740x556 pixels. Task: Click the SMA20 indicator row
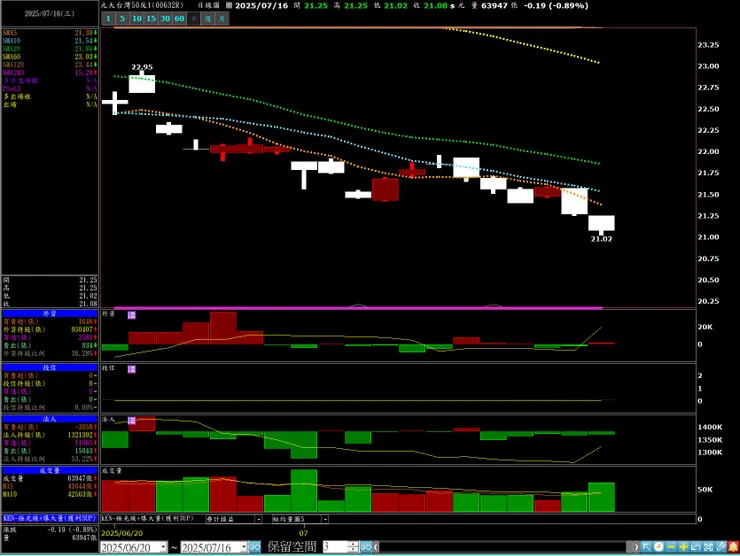tap(50, 49)
